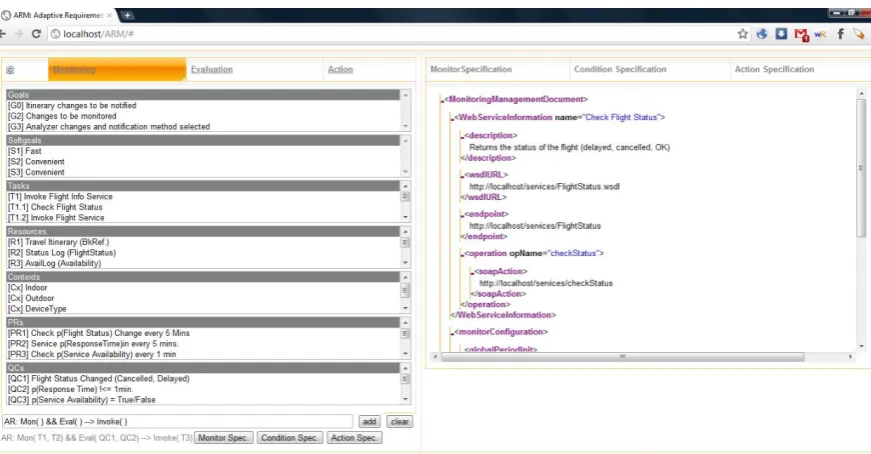The image size is (871, 454).
Task: Select QC2 Response Time condition
Action: click(x=203, y=390)
